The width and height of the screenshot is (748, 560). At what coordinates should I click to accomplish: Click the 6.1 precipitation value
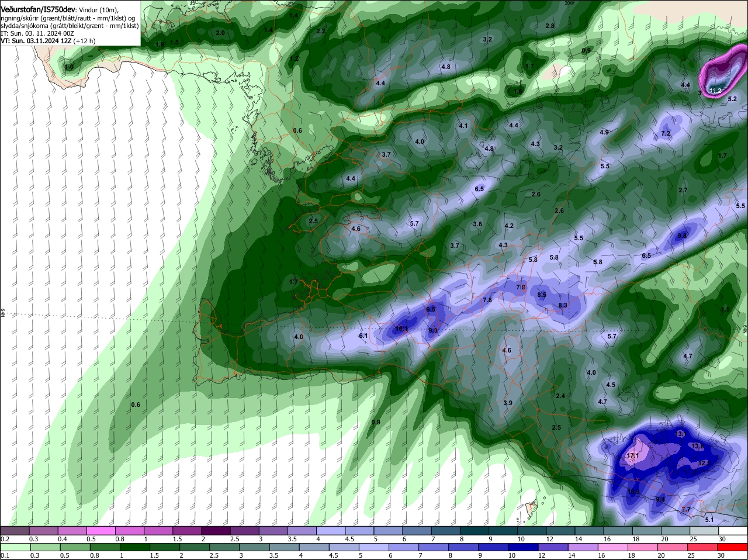(363, 336)
